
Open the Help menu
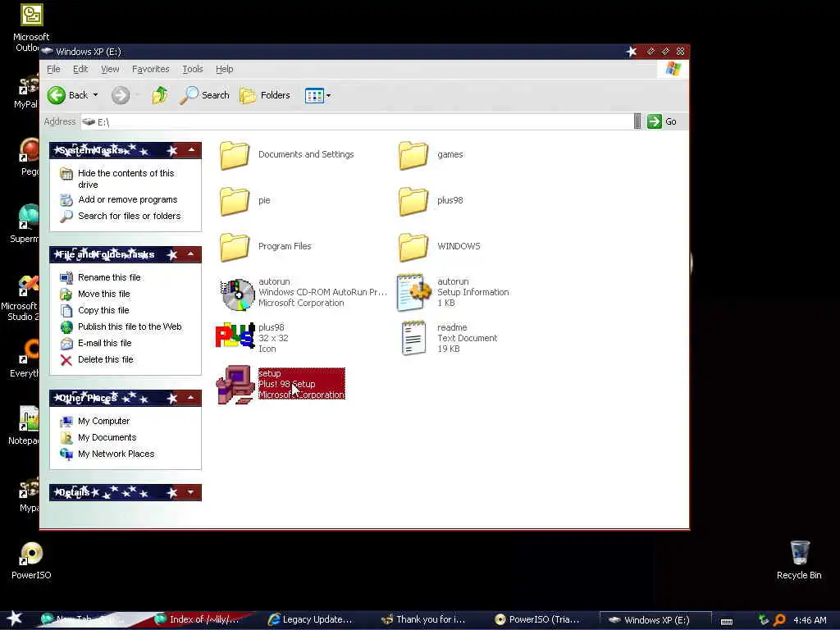point(225,69)
